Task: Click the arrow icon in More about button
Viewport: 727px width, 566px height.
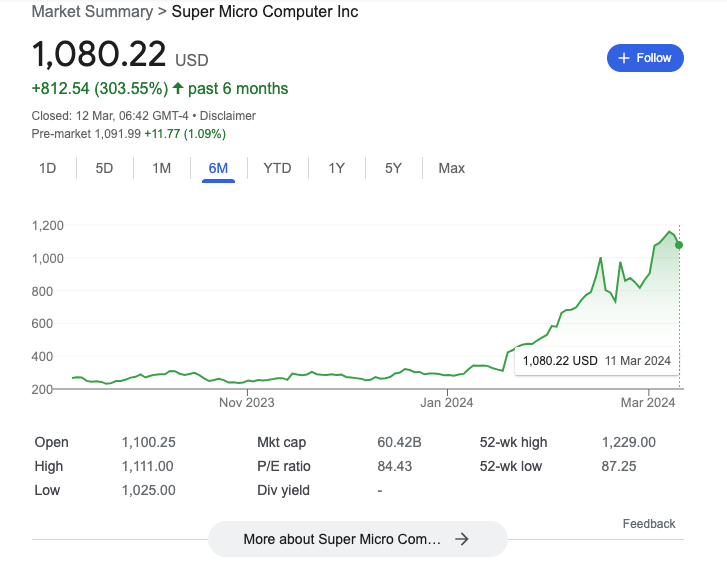Action: tap(461, 539)
